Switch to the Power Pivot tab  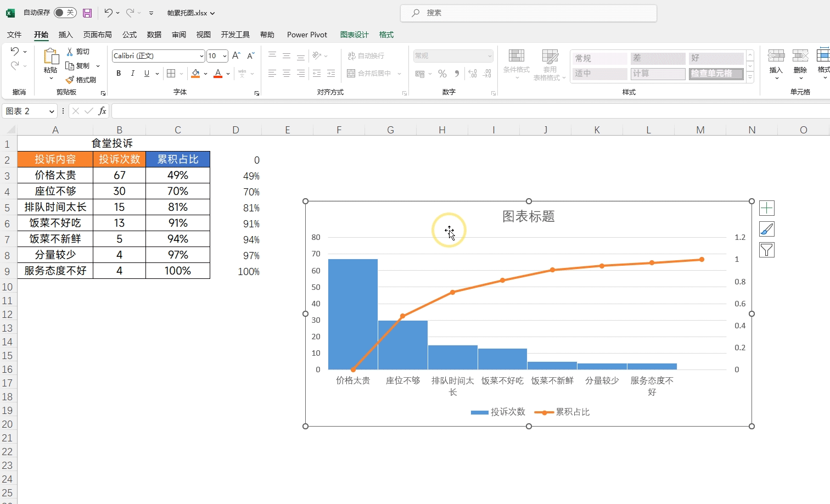307,35
